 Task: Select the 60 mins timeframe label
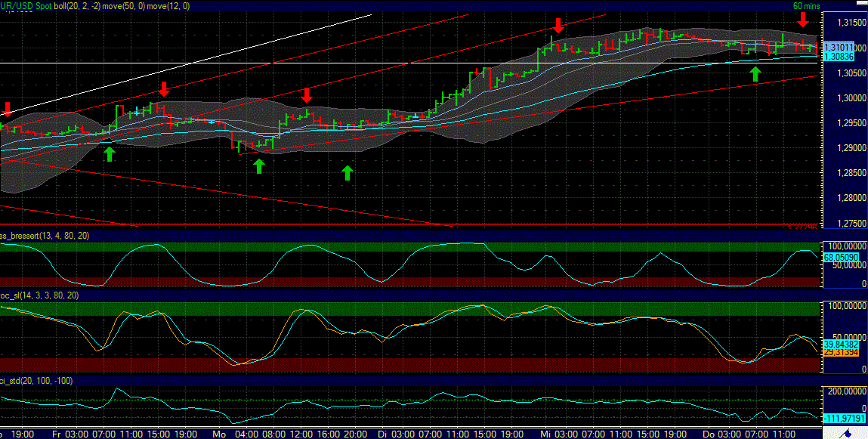click(806, 5)
